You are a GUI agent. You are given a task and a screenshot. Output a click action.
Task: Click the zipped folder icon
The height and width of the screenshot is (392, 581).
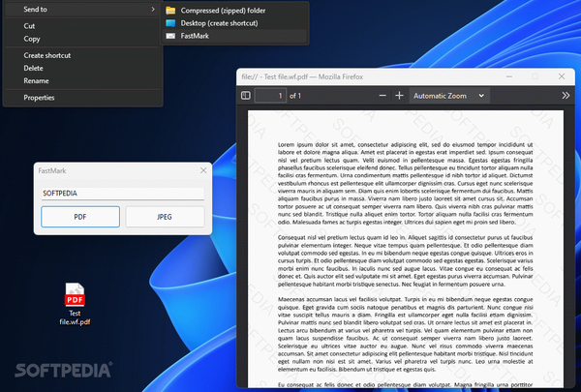coord(170,11)
